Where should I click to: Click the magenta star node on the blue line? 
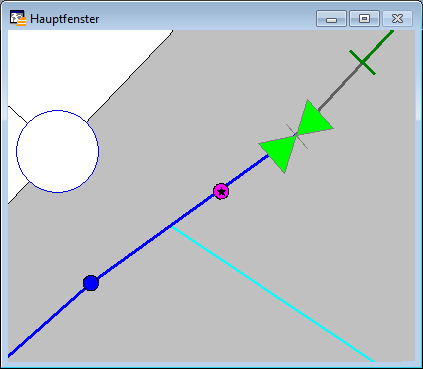[221, 191]
